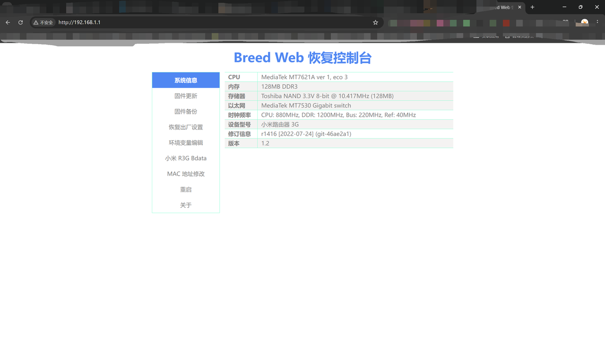Click the r1416 [2022-07-24] revision value
605x364 pixels.
point(306,134)
